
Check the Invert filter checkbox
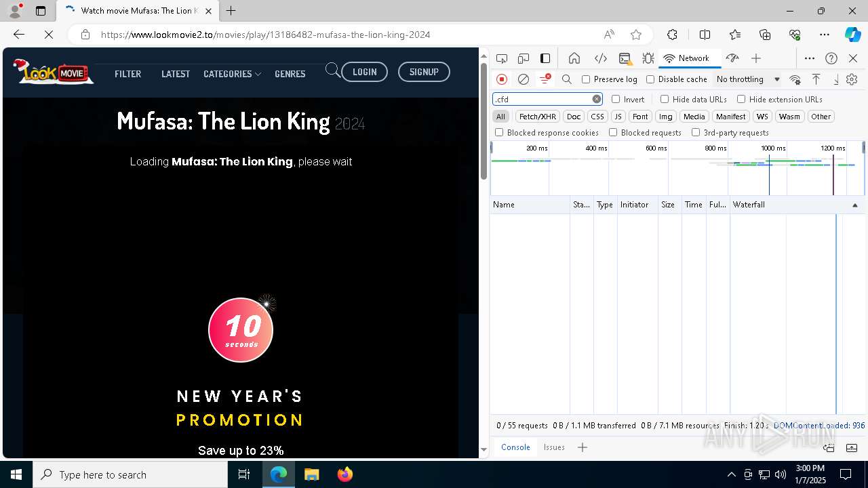[x=616, y=99]
